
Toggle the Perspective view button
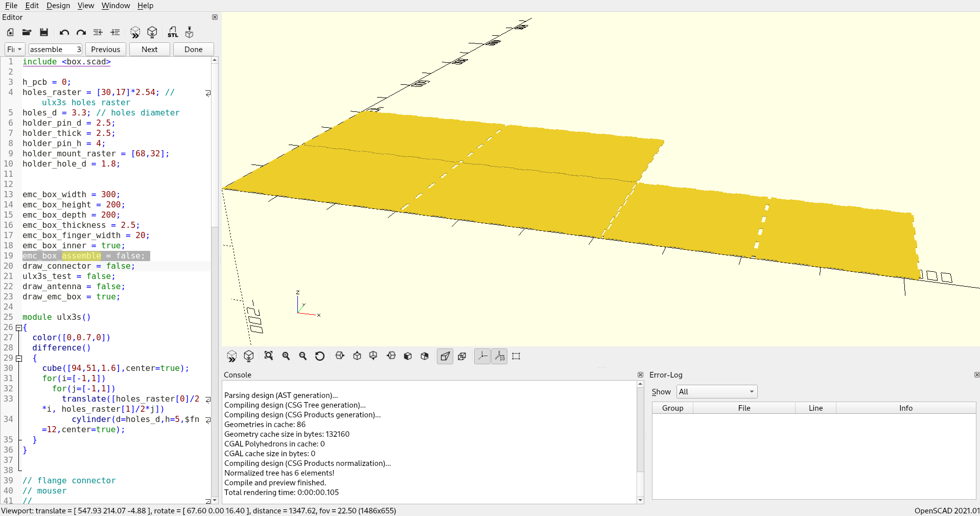445,356
